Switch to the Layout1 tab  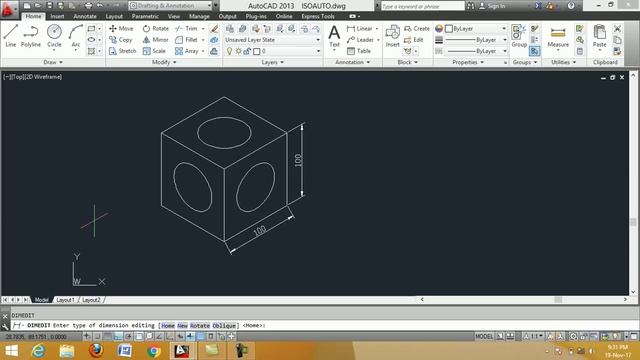tap(65, 300)
